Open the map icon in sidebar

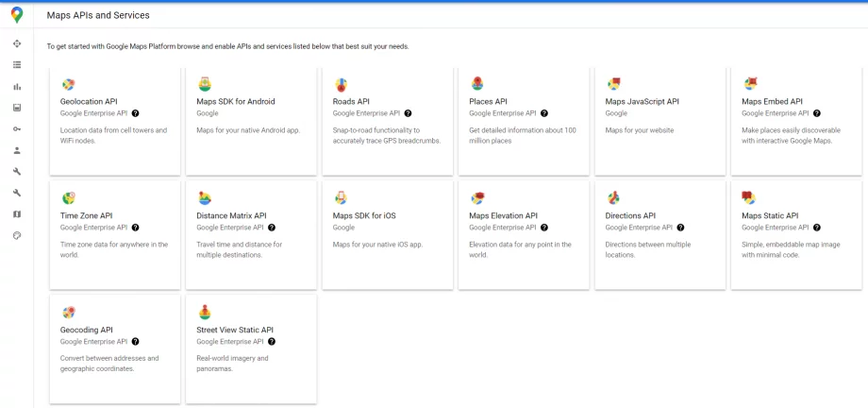point(17,214)
